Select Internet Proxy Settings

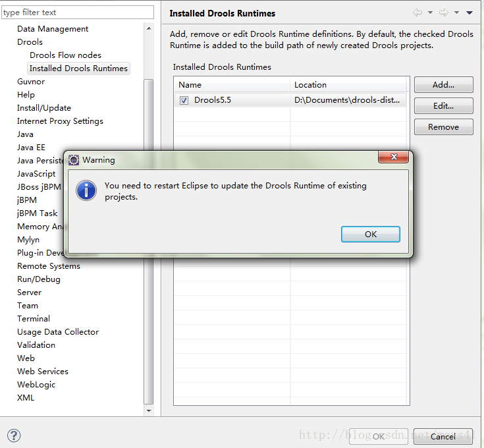[60, 121]
